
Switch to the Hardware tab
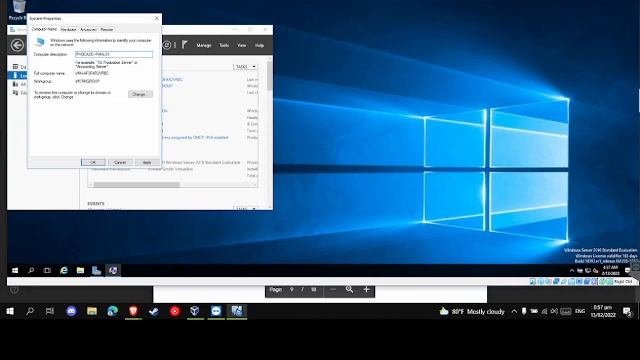pyautogui.click(x=68, y=30)
